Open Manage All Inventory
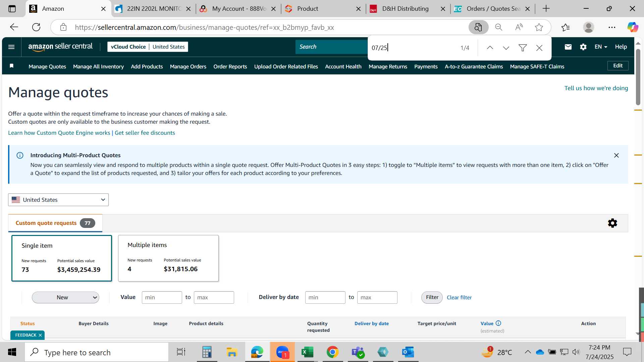The image size is (644, 362). point(98,67)
